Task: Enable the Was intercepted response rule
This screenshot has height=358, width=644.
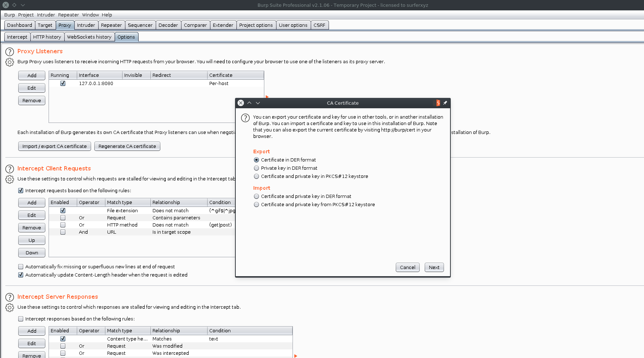Action: point(63,353)
